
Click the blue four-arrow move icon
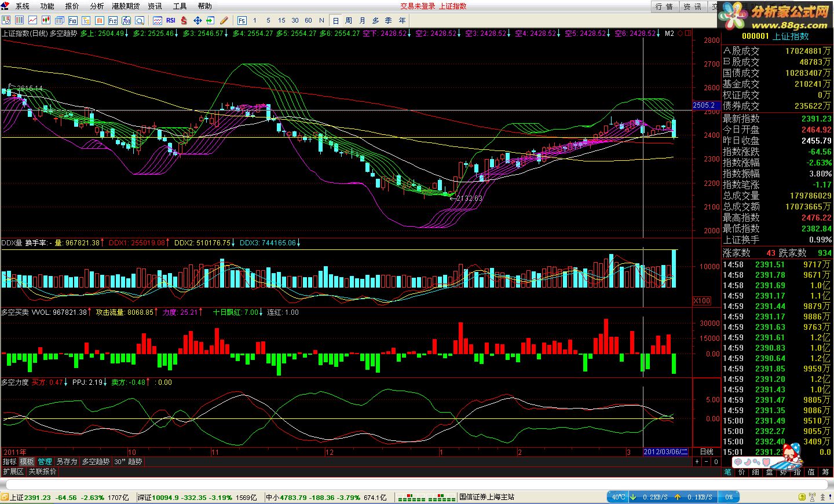[x=197, y=20]
